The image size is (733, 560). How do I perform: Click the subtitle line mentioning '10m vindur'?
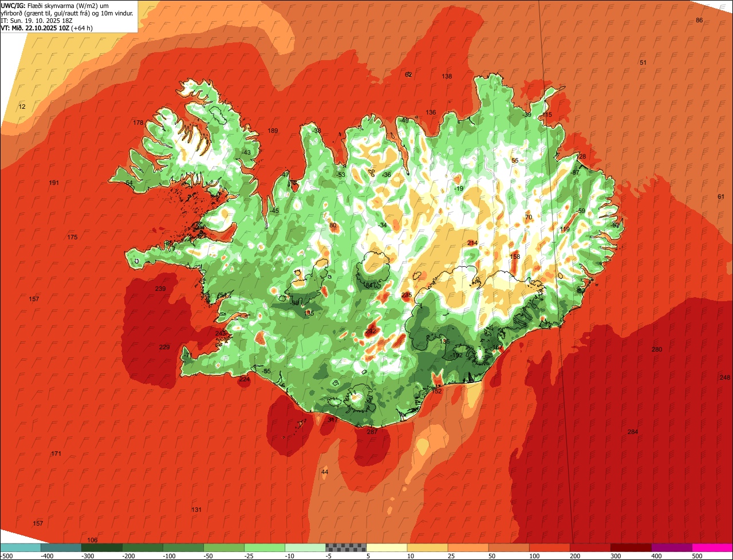coord(68,13)
